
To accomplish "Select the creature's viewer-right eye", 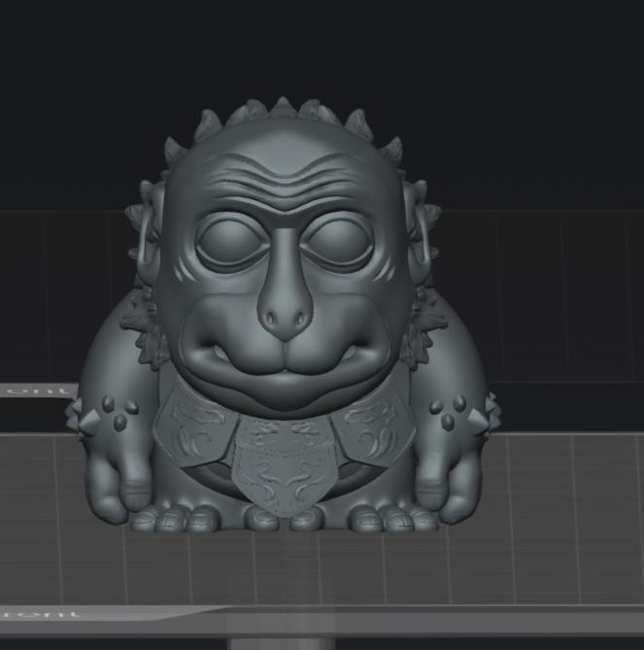I will [x=341, y=243].
